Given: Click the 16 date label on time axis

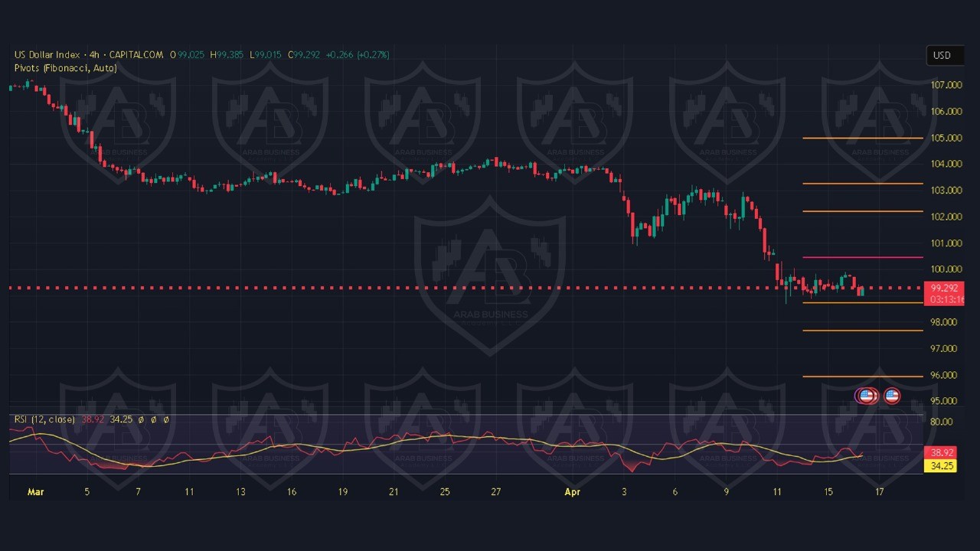Looking at the screenshot, I should coord(292,492).
